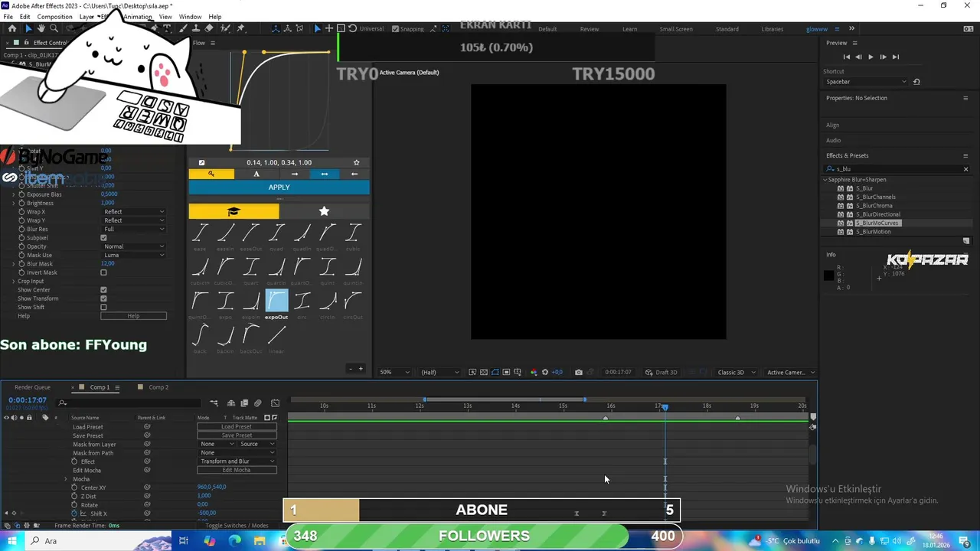Image resolution: width=980 pixels, height=551 pixels.
Task: Click the effects search field s_blu
Action: coord(896,169)
